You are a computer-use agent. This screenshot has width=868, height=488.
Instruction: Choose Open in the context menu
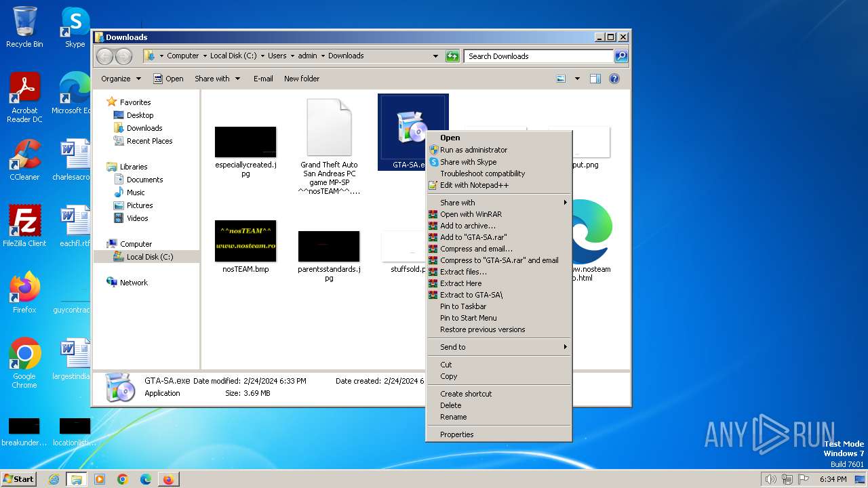click(x=499, y=138)
